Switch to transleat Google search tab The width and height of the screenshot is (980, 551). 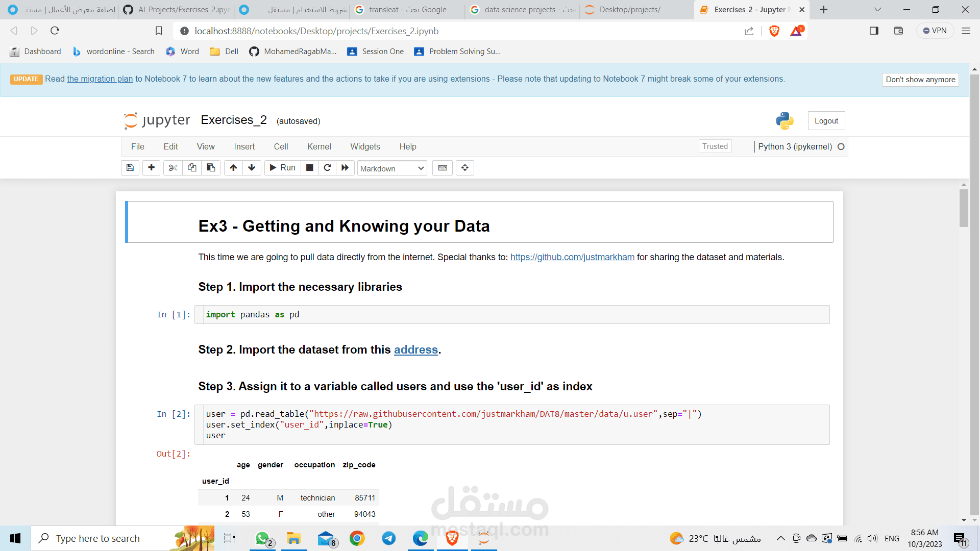pos(407,10)
